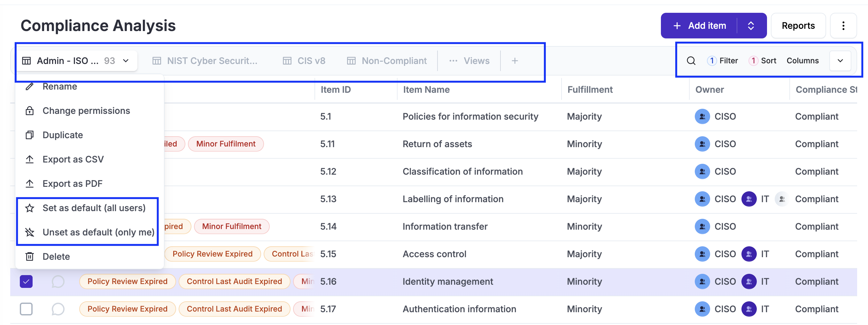This screenshot has width=868, height=325.
Task: Open comment bubble for Identity management row
Action: (58, 281)
